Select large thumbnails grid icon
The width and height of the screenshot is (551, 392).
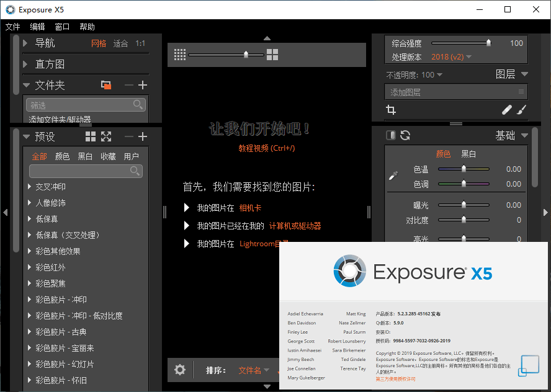point(272,55)
